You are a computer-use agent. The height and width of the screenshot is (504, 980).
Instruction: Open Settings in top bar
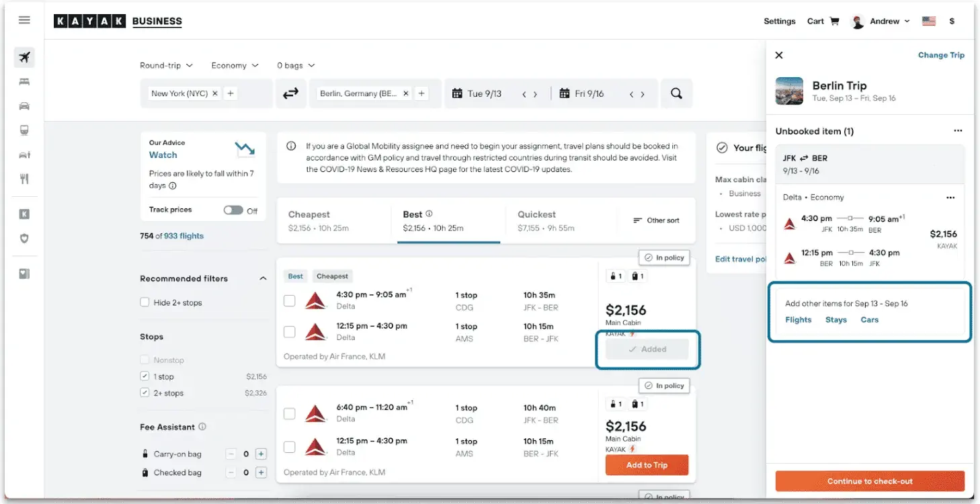[780, 22]
